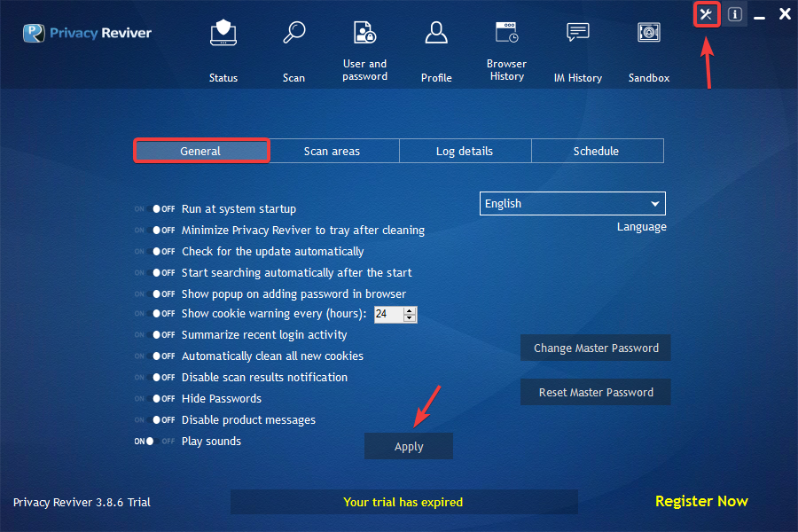Click the Language label text

(641, 227)
